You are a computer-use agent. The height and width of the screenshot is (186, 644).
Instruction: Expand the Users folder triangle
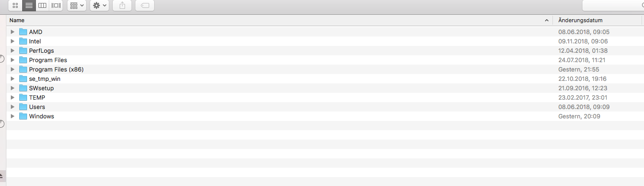(x=13, y=107)
